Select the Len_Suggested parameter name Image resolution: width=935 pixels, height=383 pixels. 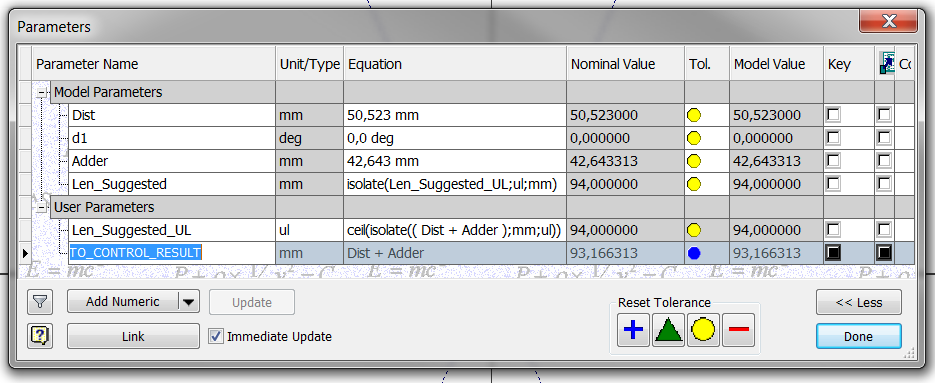tap(172, 184)
